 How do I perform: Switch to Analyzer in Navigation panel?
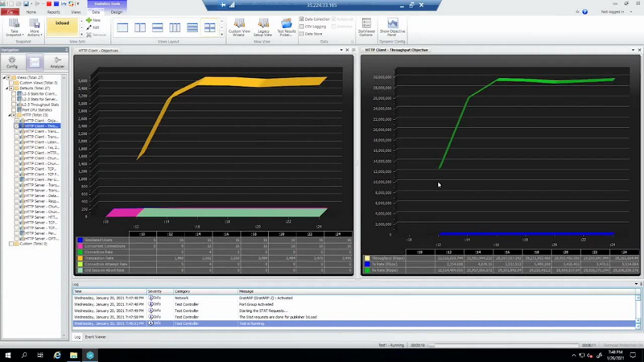57,63
